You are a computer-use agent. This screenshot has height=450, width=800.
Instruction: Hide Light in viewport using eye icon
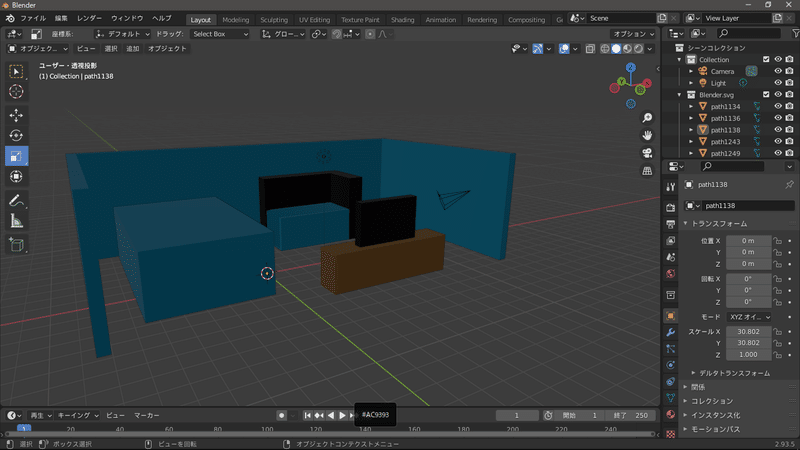pyautogui.click(x=778, y=83)
